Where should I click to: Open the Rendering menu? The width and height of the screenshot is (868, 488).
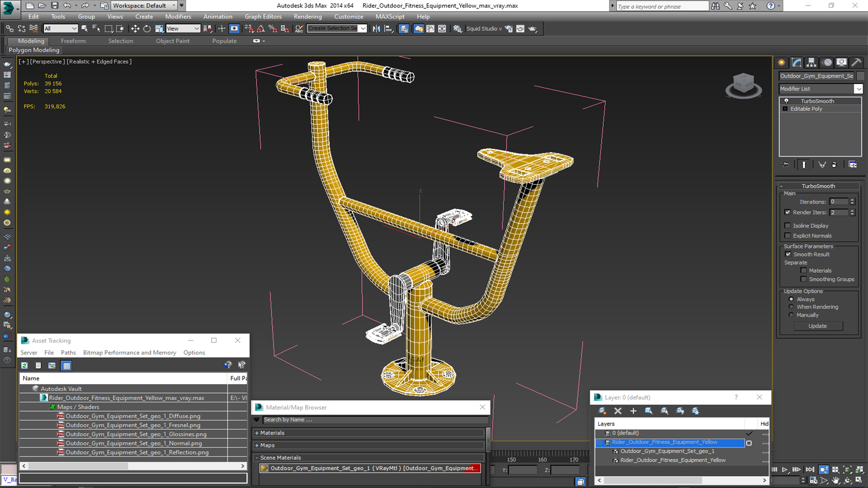tap(307, 17)
